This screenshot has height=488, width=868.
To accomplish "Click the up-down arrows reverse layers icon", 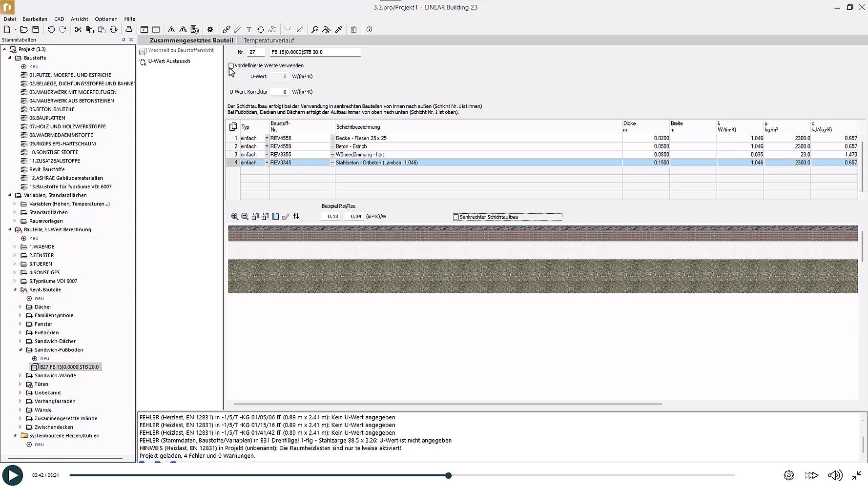I will point(296,217).
